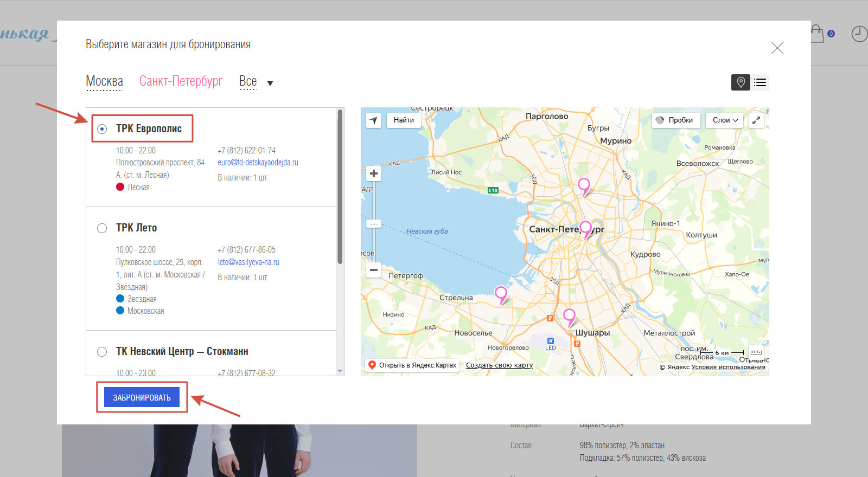Zoom out on the map with minus
This screenshot has height=477, width=868.
pyautogui.click(x=374, y=269)
